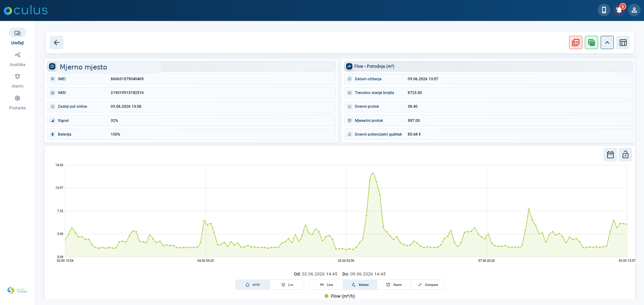Export report as PDF
Image resolution: width=644 pixels, height=305 pixels.
576,43
